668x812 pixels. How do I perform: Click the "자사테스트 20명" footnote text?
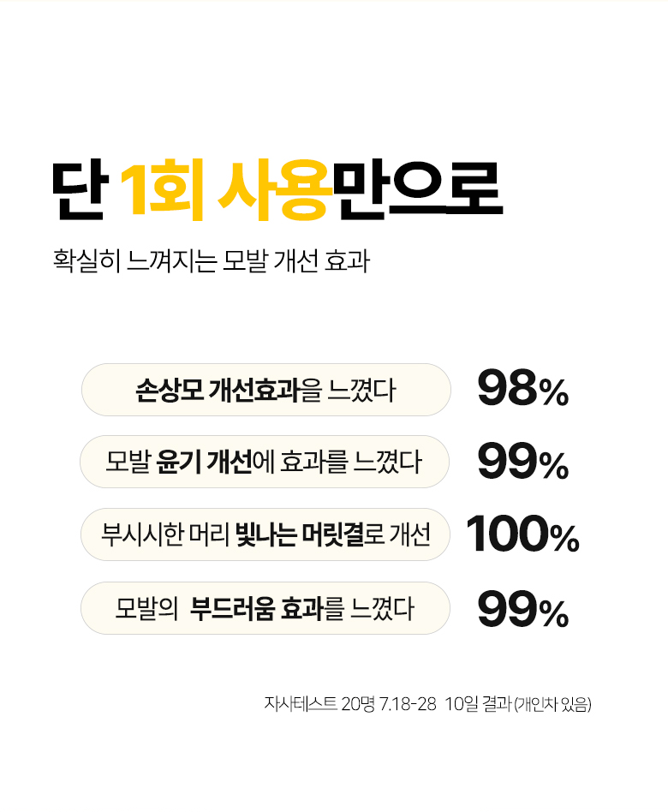point(313,705)
